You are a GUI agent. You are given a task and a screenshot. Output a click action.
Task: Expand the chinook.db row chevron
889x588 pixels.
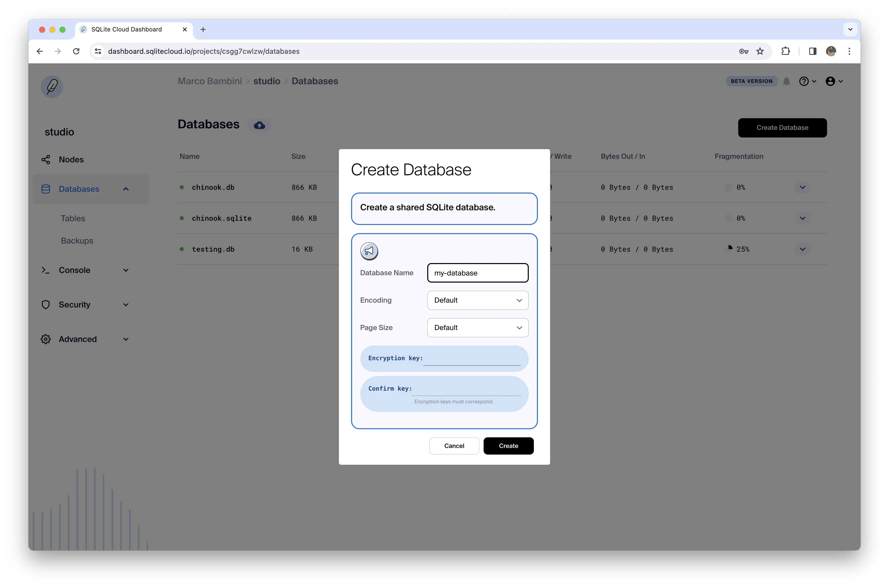(x=802, y=187)
